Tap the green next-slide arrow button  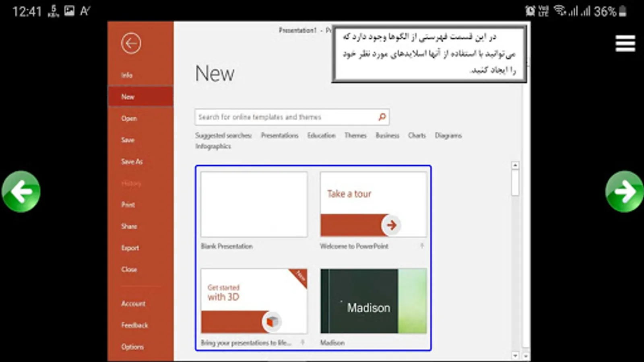coord(624,191)
